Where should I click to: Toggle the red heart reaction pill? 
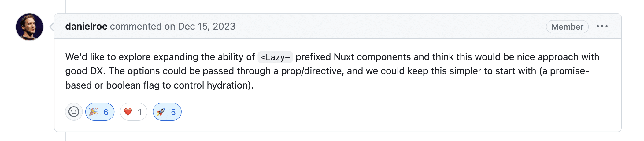pyautogui.click(x=133, y=112)
